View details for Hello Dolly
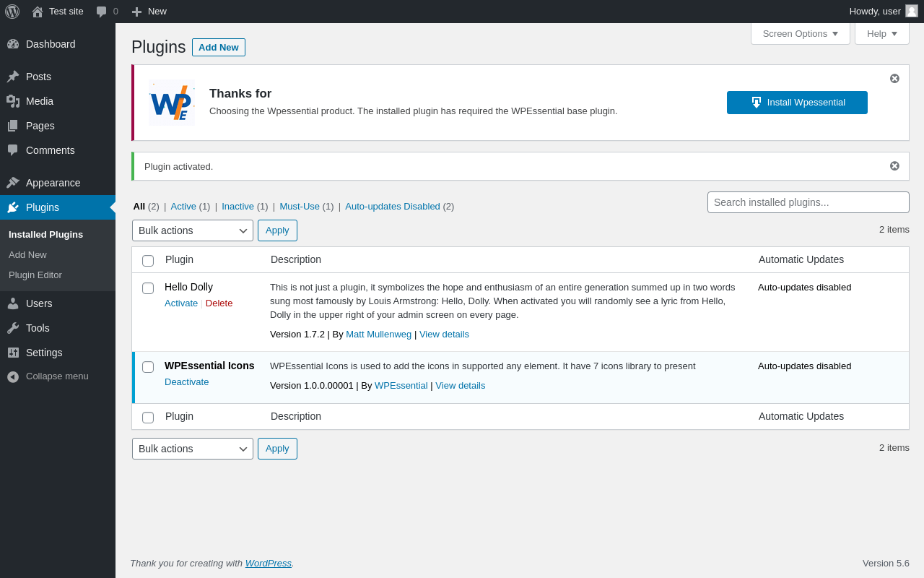The width and height of the screenshot is (924, 578). [445, 335]
